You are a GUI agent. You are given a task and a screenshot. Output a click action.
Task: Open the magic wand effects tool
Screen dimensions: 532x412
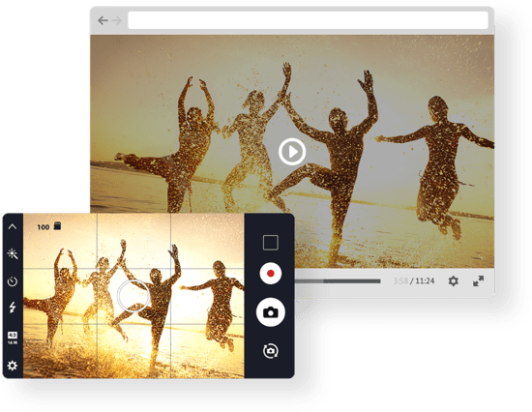[x=13, y=253]
